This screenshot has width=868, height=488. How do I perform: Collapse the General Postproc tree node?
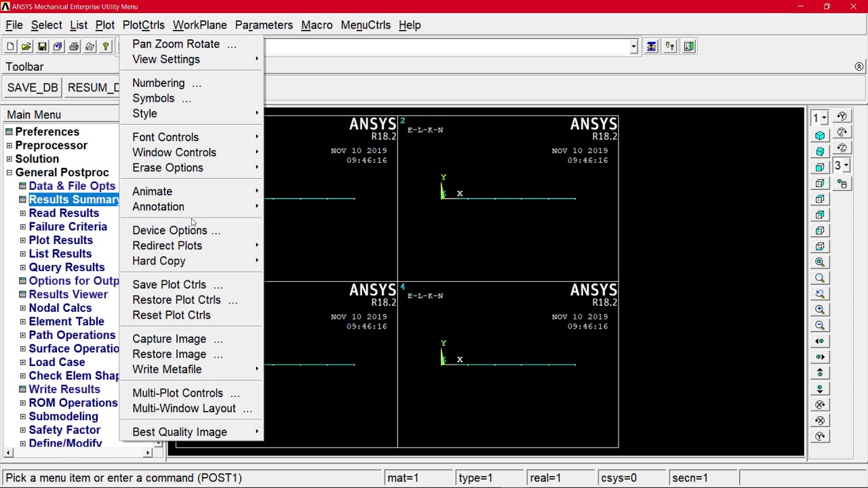(x=9, y=173)
